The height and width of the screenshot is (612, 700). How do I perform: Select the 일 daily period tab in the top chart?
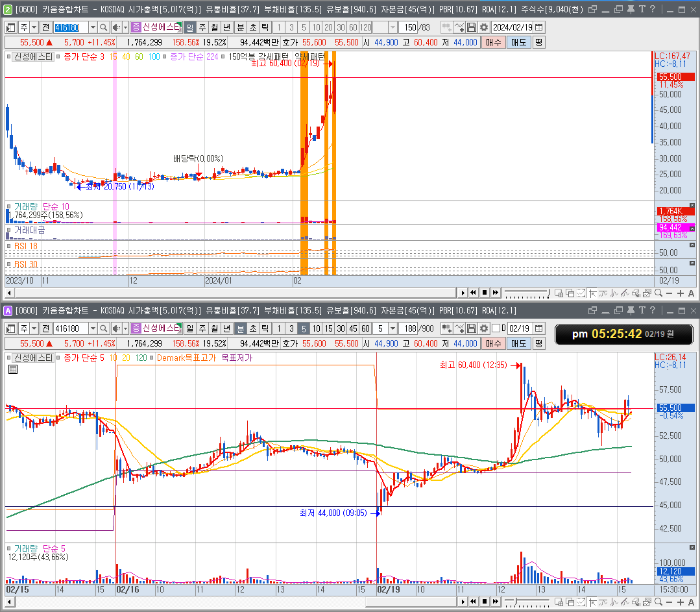[190, 28]
